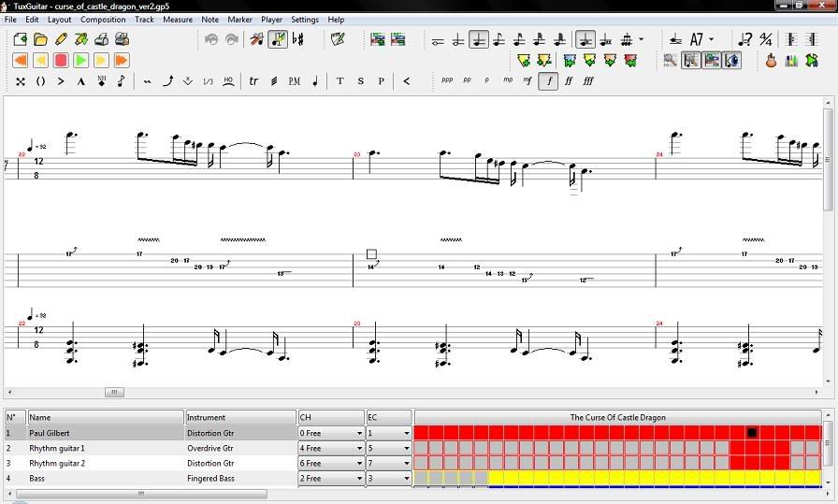Viewport: 838px width, 504px height.
Task: Click the remove track icon
Action: [x=398, y=39]
